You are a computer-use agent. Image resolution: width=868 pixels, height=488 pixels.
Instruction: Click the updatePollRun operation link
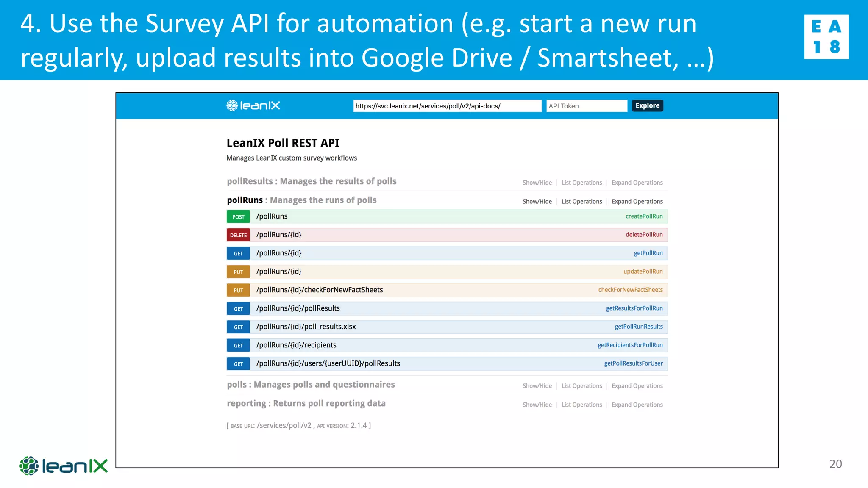coord(643,272)
